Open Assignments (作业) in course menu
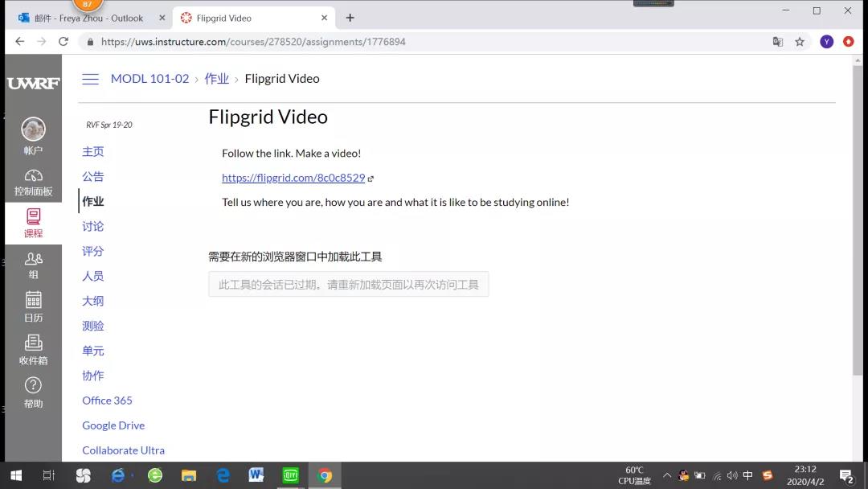The width and height of the screenshot is (868, 489). [93, 201]
